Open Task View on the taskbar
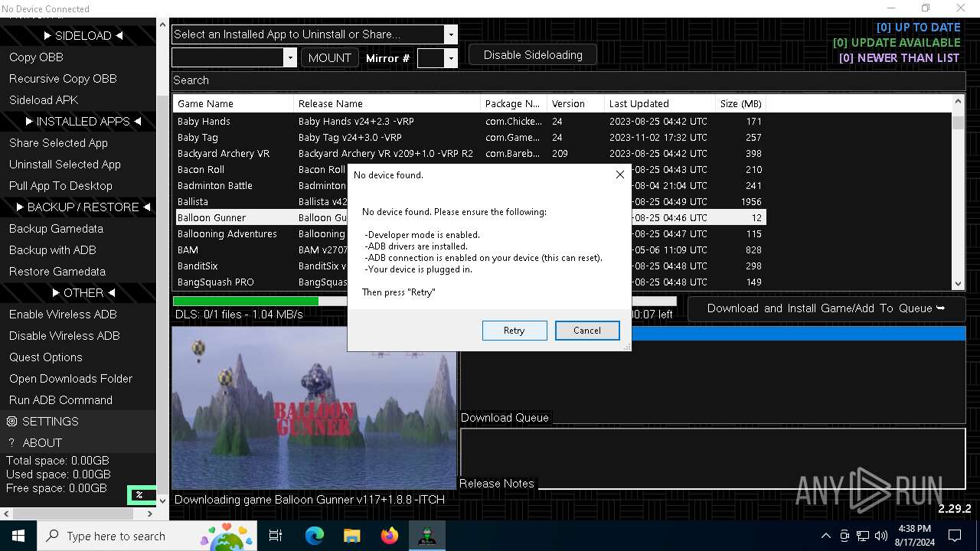This screenshot has height=551, width=980. (276, 536)
